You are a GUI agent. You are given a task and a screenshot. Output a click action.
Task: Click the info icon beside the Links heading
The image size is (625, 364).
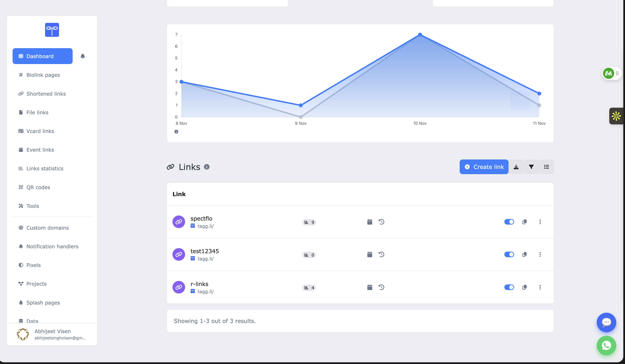[x=207, y=167]
